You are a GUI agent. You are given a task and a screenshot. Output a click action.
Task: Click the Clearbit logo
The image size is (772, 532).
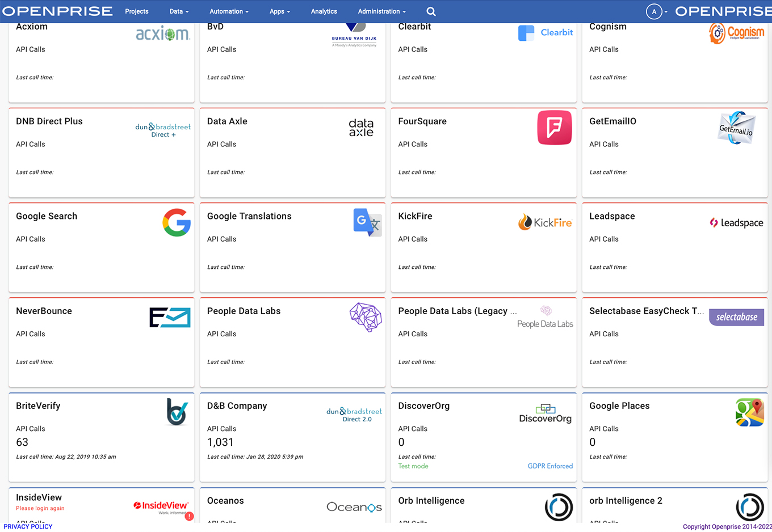click(546, 33)
